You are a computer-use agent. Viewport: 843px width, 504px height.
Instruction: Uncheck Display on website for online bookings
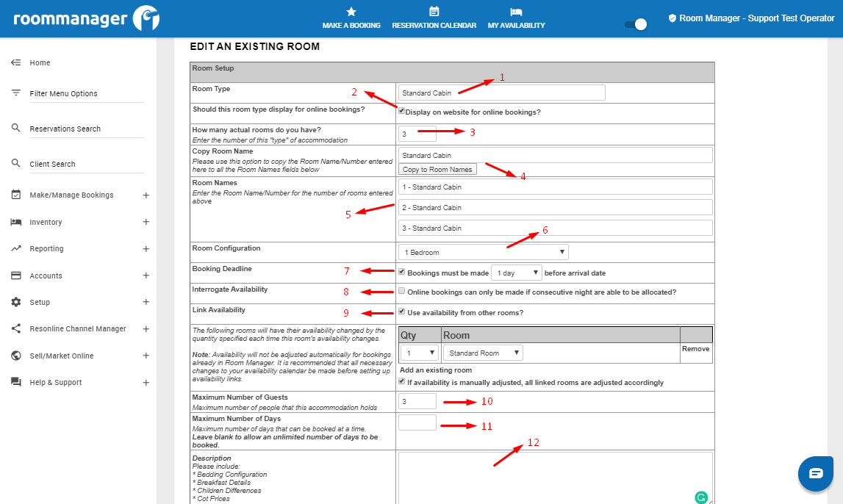pos(401,111)
